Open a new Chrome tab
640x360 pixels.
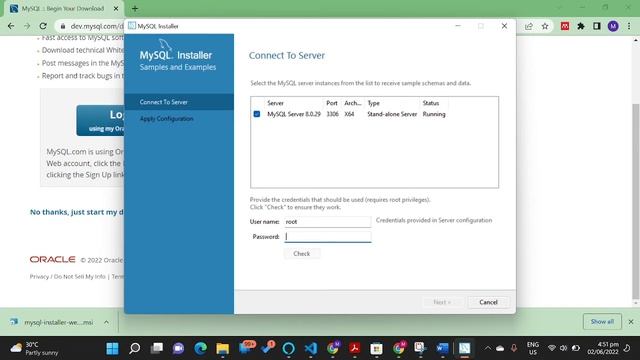click(x=135, y=9)
